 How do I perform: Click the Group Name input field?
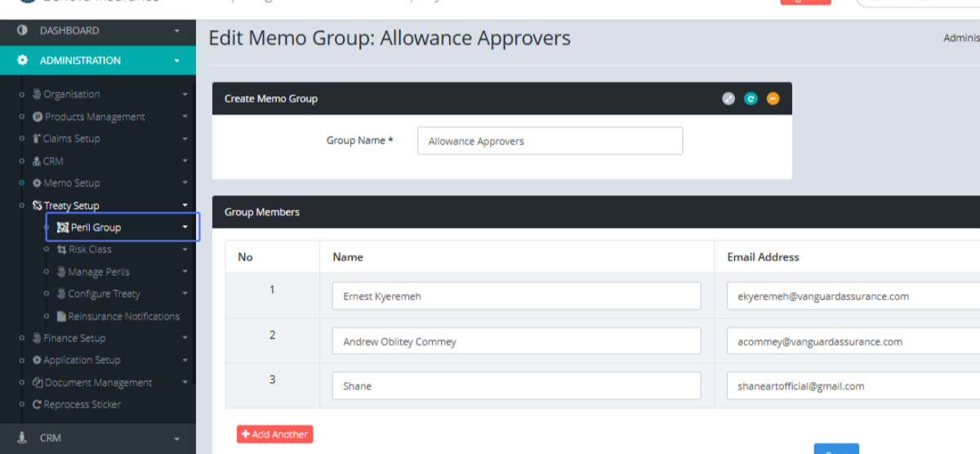[550, 141]
